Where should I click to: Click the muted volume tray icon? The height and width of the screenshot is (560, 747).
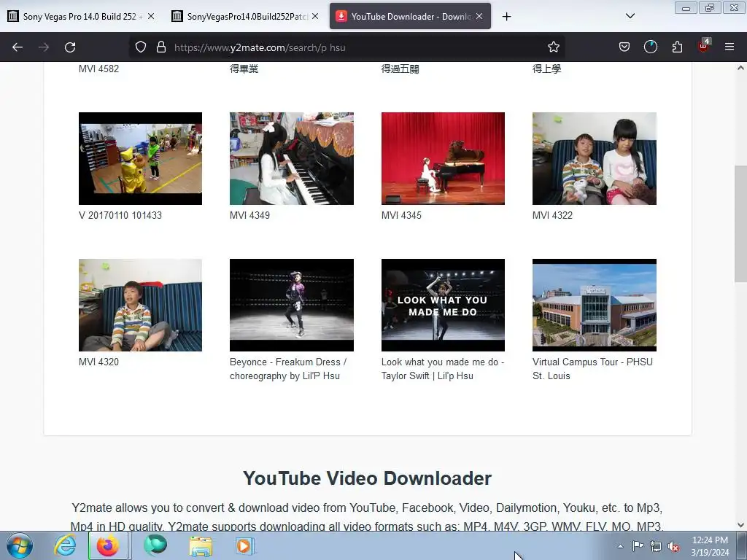673,547
